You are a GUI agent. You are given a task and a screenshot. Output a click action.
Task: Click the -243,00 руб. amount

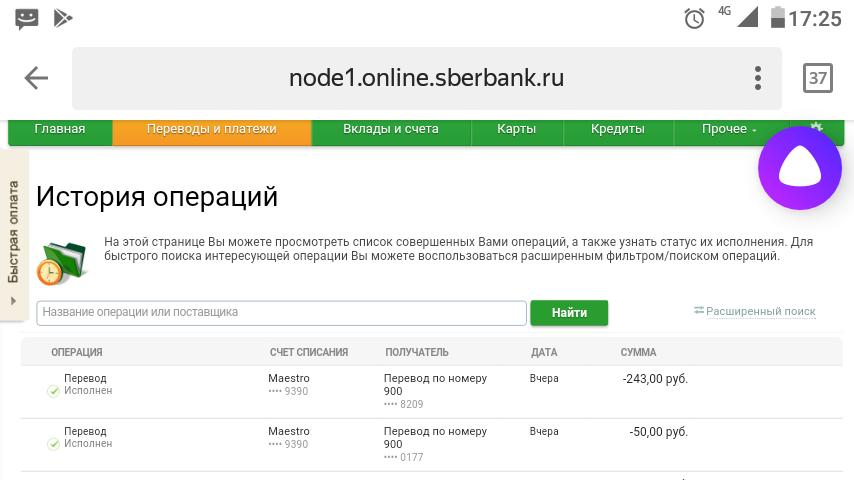pos(655,379)
